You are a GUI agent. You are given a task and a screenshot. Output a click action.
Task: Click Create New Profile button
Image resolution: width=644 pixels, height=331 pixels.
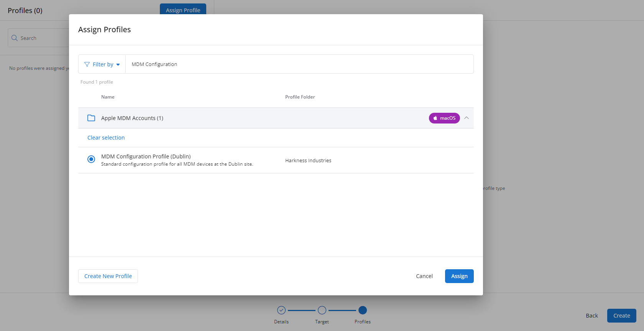[x=108, y=276]
